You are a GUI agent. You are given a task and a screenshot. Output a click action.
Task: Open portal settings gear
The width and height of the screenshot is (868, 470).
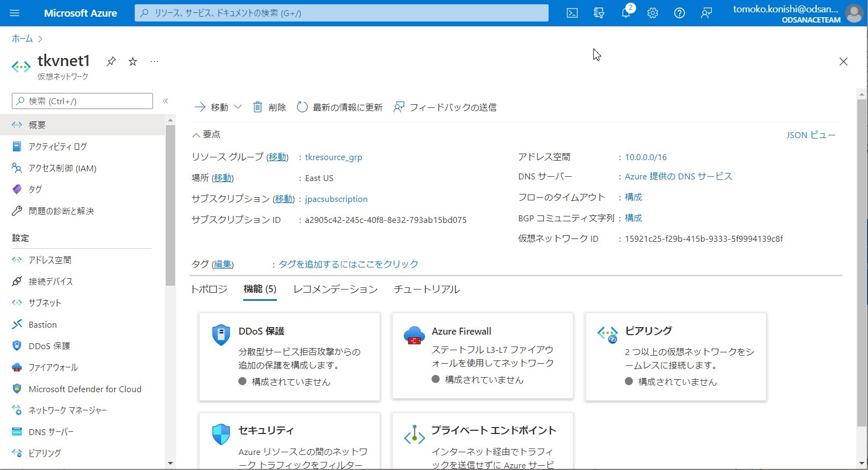[x=653, y=13]
